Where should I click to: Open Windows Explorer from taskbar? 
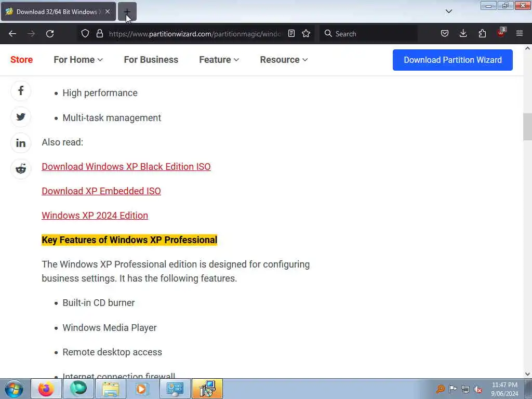coord(111,389)
